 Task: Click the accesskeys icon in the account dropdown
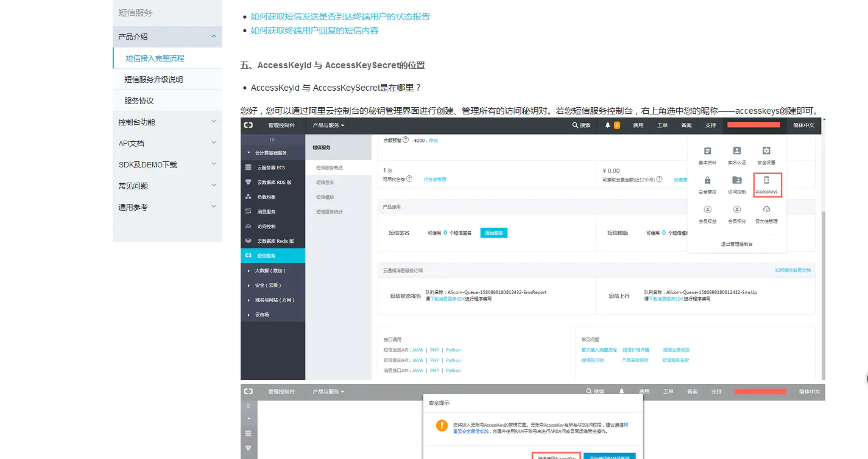click(766, 180)
